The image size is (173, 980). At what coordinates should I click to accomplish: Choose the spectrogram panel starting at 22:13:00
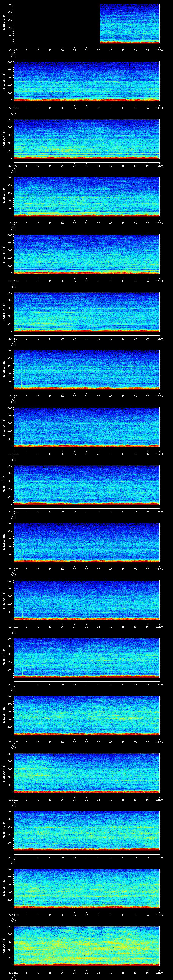point(86,254)
